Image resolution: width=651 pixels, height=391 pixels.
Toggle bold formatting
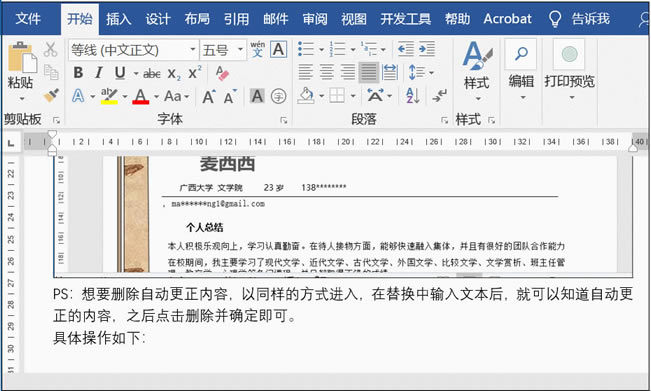(x=78, y=73)
